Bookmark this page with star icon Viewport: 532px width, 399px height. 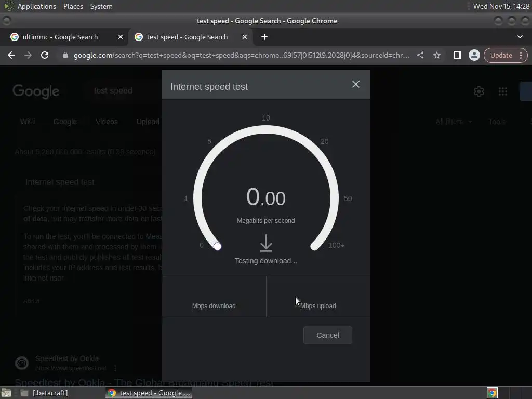[436, 55]
